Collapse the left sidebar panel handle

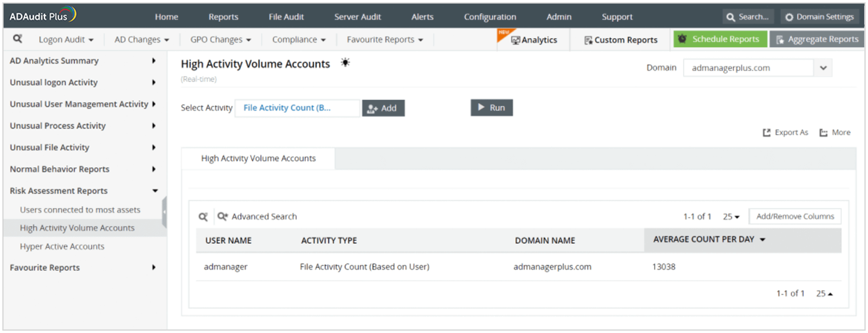coord(165,212)
